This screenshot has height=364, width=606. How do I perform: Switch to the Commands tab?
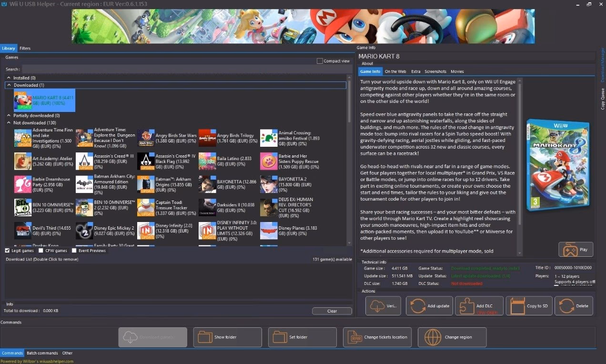coord(12,353)
